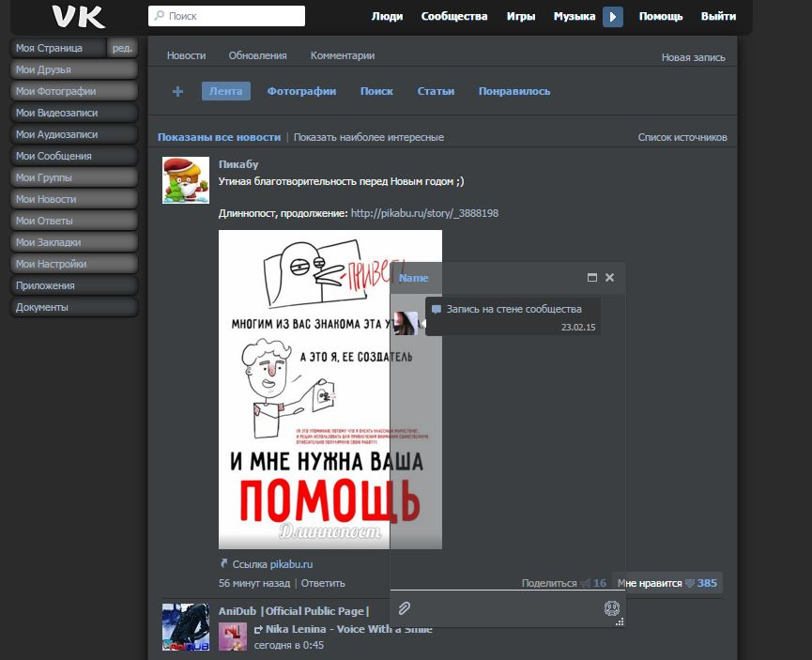
Task: Click Name title in chat popup
Action: 413,278
